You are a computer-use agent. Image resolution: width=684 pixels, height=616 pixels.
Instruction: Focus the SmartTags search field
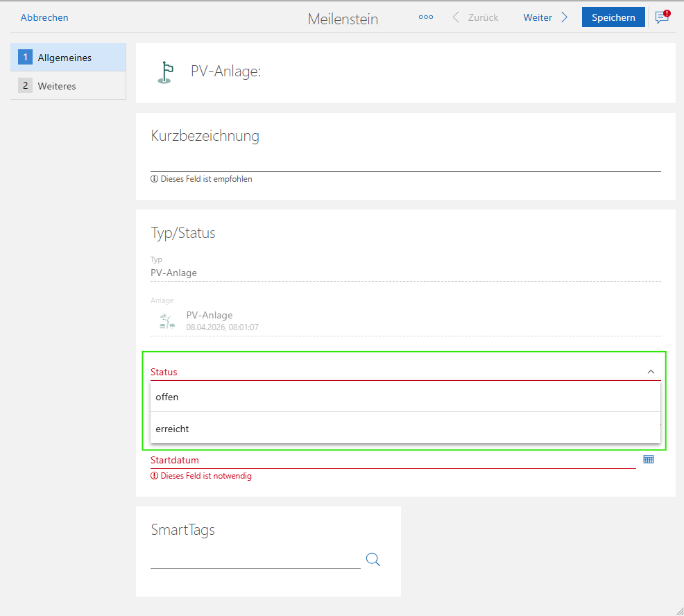tap(255, 559)
